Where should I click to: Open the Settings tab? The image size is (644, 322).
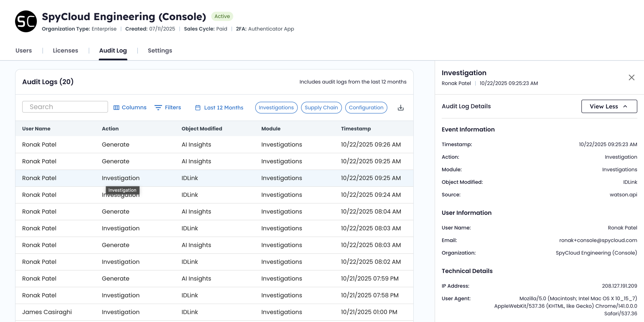click(x=160, y=51)
